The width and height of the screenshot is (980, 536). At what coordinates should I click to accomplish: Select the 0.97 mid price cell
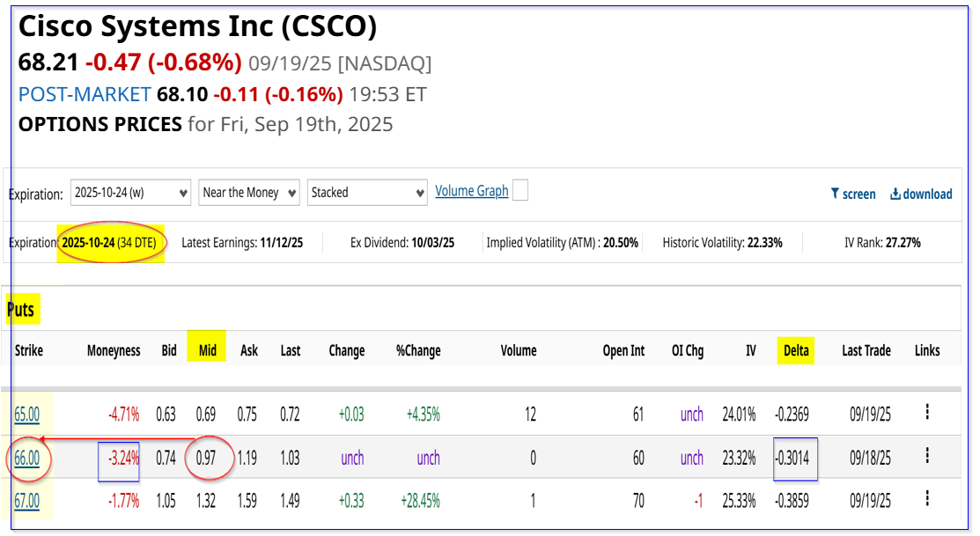click(206, 458)
